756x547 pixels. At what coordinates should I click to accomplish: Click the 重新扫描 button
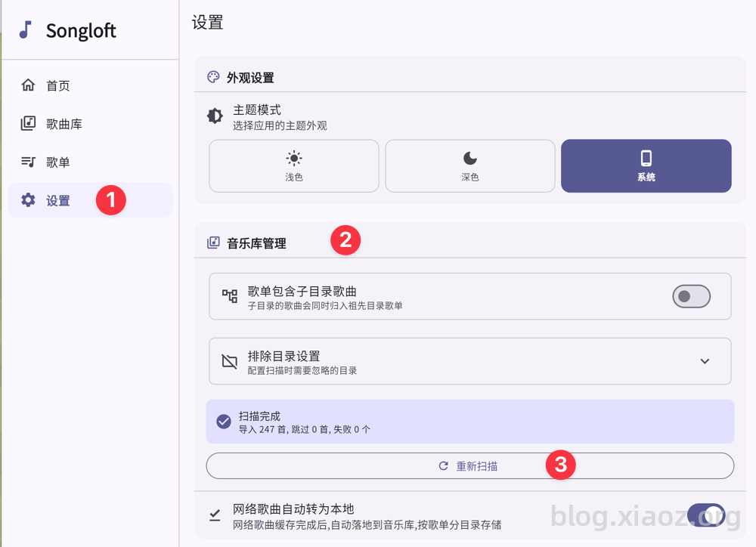point(470,465)
